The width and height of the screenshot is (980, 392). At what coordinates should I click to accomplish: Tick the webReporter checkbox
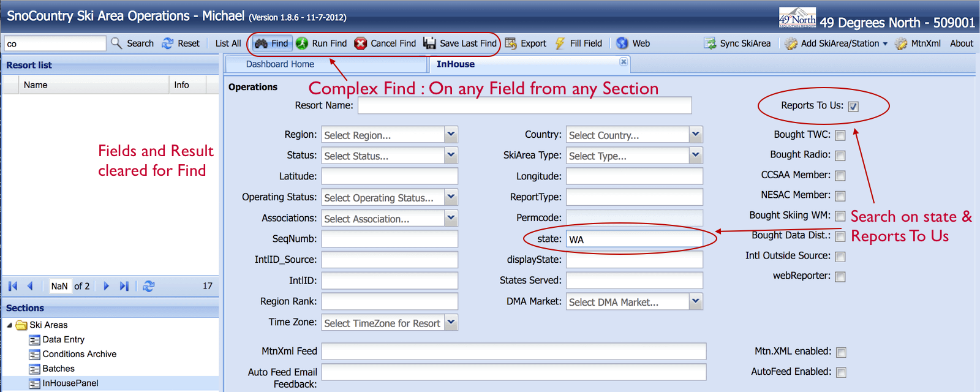tap(840, 277)
